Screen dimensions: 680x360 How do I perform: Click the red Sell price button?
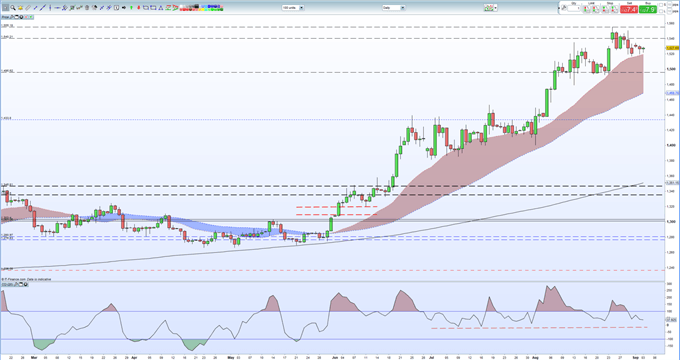629,9
